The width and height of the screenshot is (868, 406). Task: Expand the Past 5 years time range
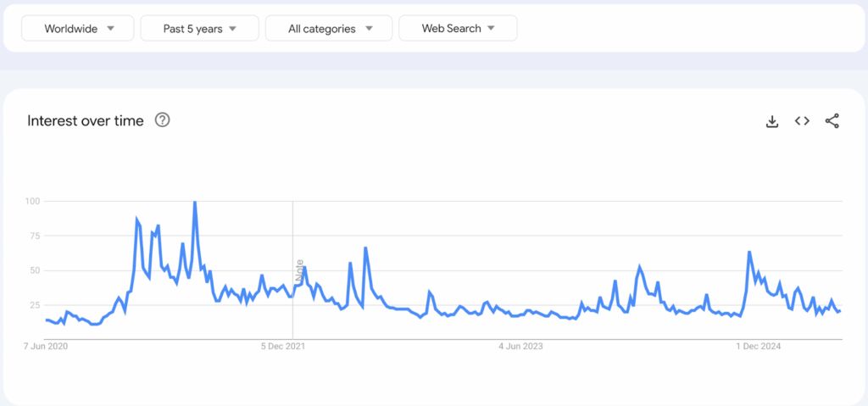click(199, 28)
